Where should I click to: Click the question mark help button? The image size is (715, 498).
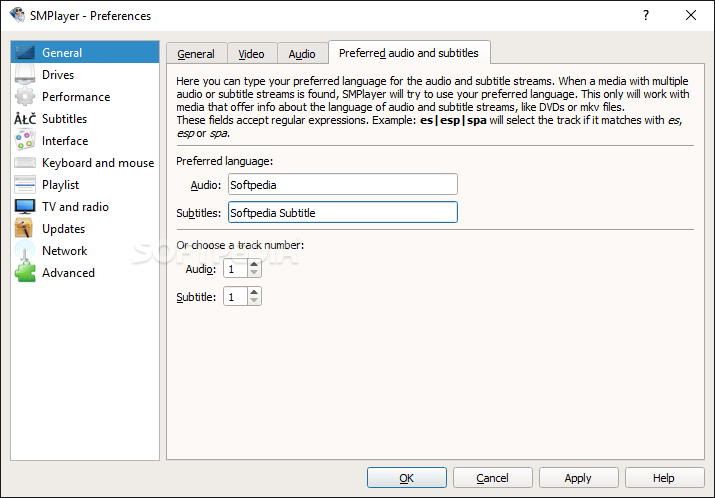tap(646, 15)
